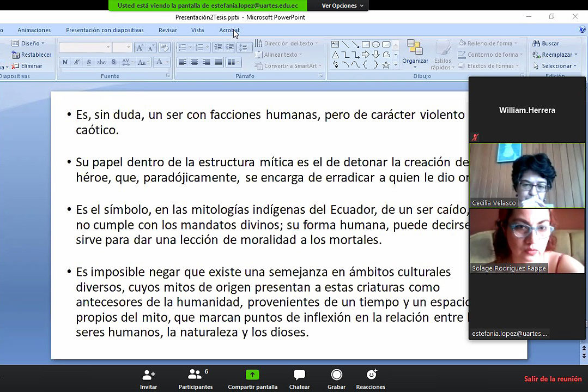Click the bold (N) formatting icon
Image resolution: width=588 pixels, height=392 pixels.
65,62
